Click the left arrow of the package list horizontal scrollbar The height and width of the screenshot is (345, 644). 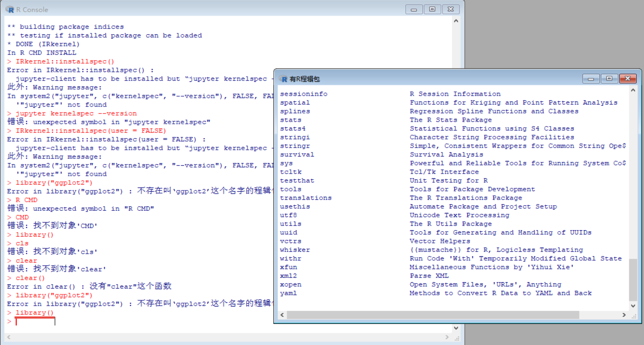[x=282, y=315]
